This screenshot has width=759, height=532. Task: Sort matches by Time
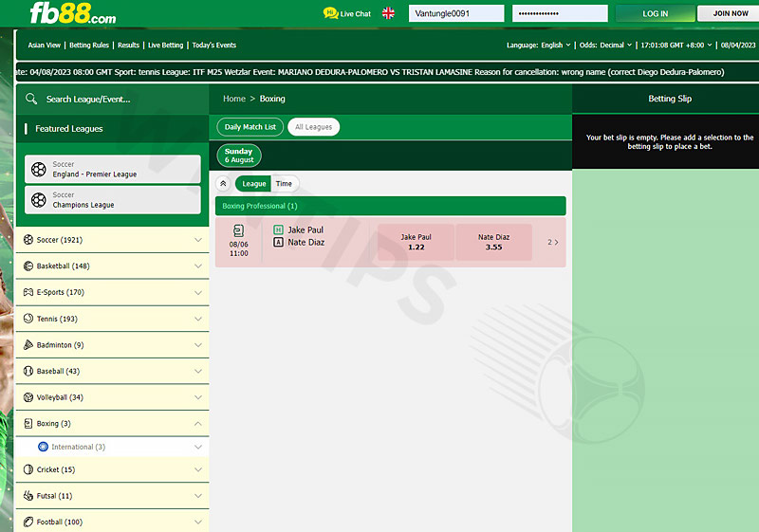pos(284,183)
